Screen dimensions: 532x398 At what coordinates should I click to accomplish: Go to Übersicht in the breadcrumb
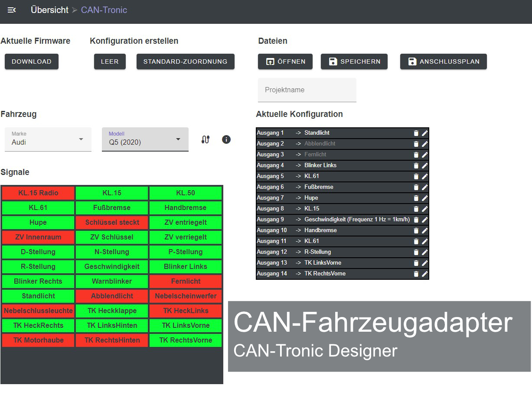(49, 10)
